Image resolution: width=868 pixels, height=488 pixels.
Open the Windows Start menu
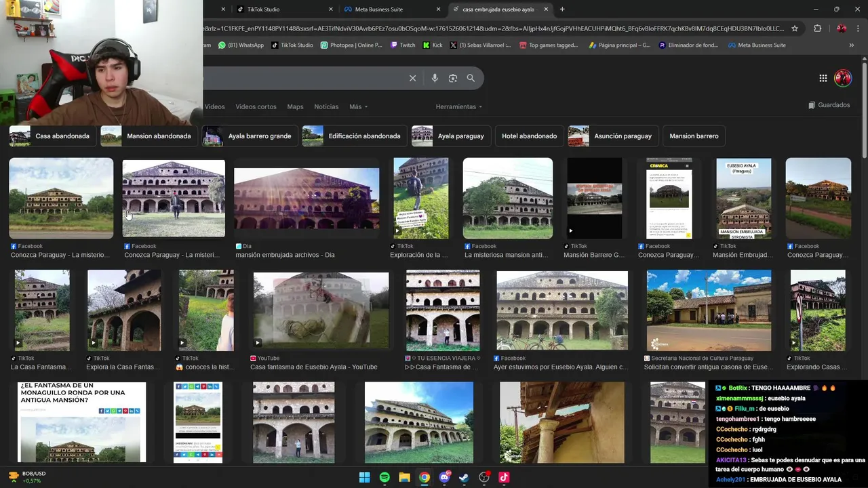click(x=364, y=477)
